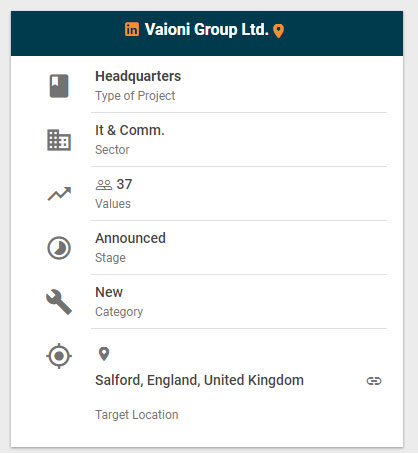This screenshot has width=418, height=454.
Task: Click the people icon next to 37
Action: point(104,185)
